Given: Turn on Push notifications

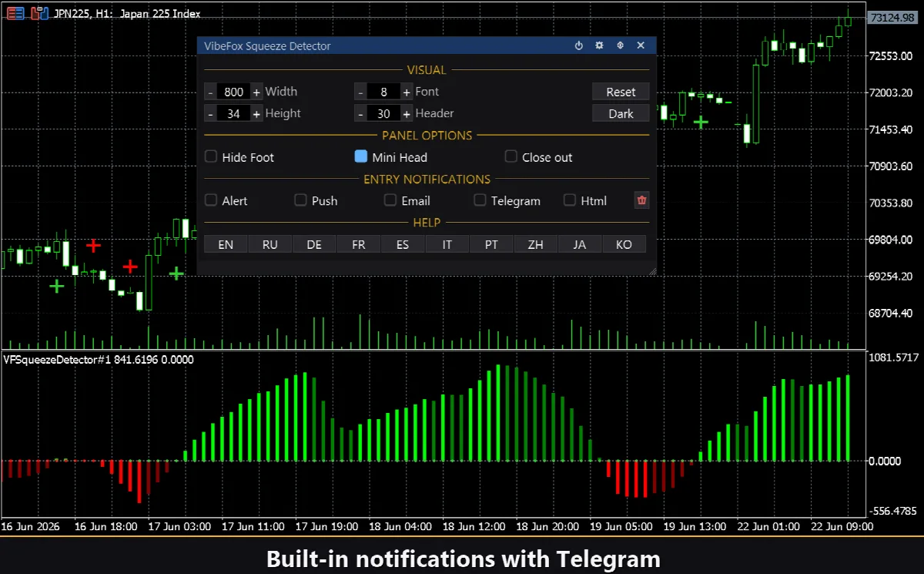Looking at the screenshot, I should tap(301, 200).
